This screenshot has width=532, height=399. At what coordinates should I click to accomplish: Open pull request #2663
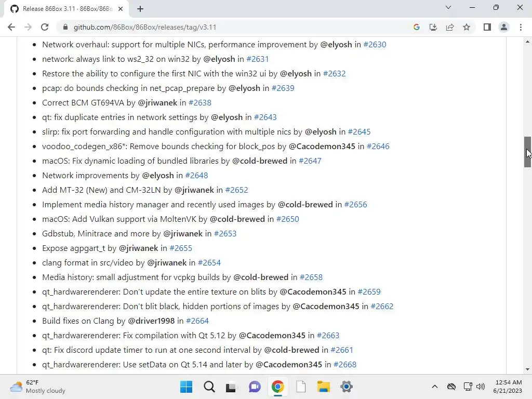pyautogui.click(x=328, y=336)
